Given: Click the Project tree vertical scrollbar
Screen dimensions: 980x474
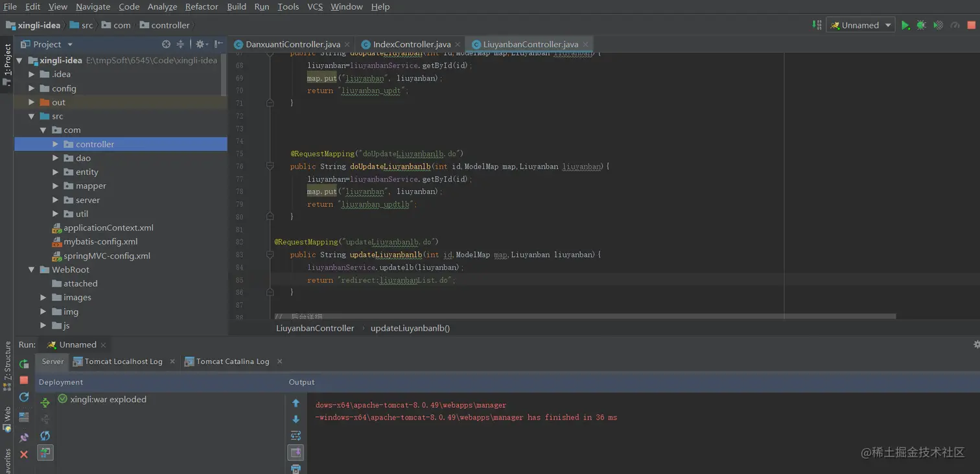Looking at the screenshot, I should [224, 75].
